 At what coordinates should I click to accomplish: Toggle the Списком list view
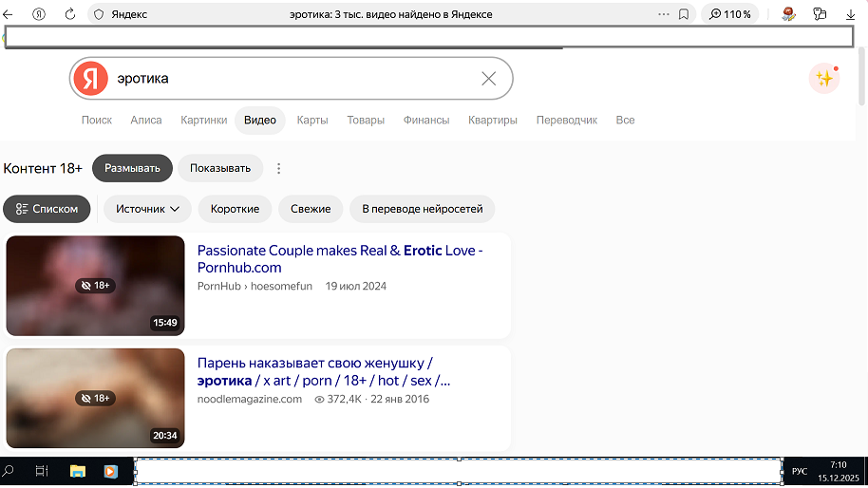pos(47,209)
